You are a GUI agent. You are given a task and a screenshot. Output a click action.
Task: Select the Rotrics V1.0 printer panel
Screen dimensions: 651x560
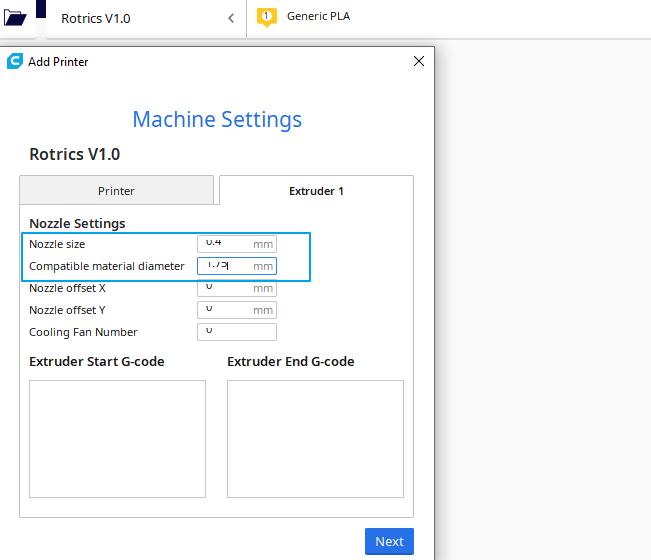click(x=146, y=19)
